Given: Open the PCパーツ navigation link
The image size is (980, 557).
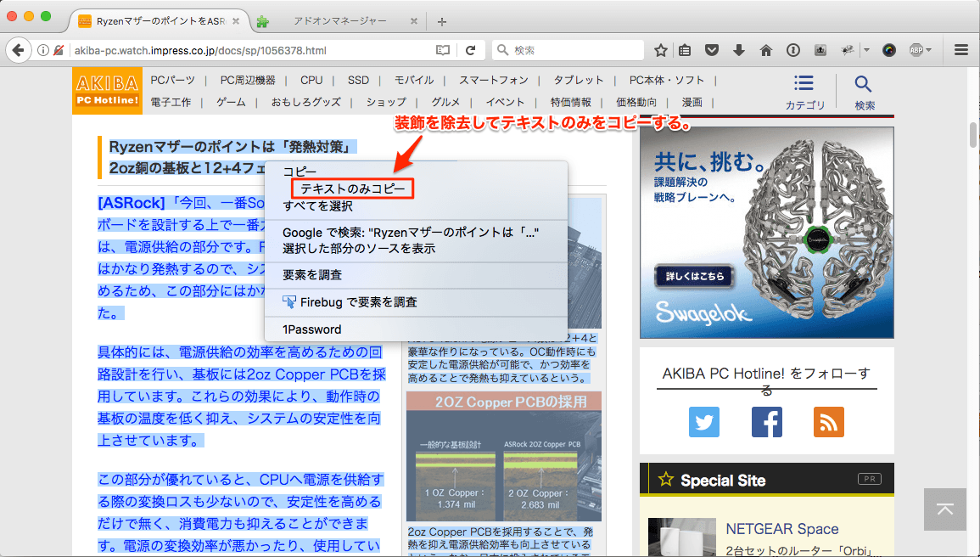Looking at the screenshot, I should coord(172,80).
